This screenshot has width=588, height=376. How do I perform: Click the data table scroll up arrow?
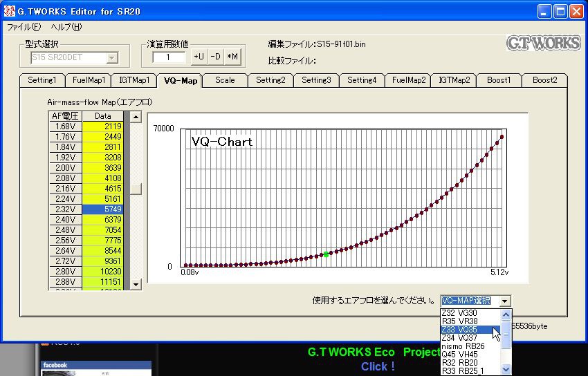coord(136,117)
